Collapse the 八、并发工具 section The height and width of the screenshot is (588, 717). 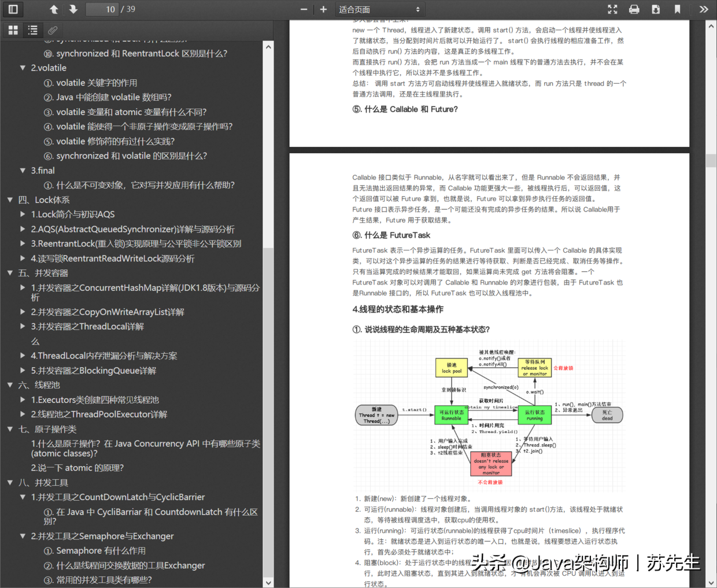coord(10,482)
